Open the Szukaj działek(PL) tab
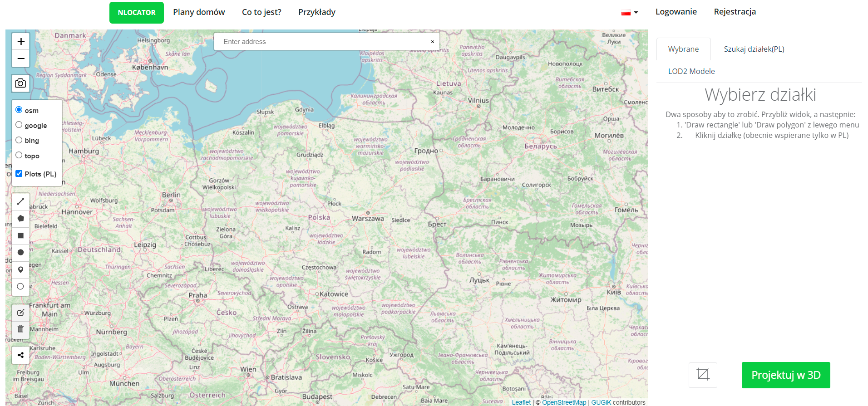Screen dimensions: 868x406 click(754, 49)
